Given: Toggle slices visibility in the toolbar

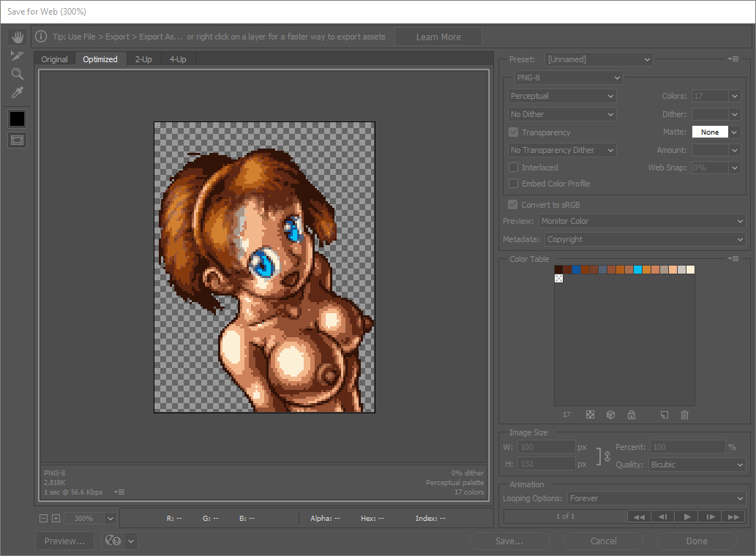Looking at the screenshot, I should pos(17,140).
